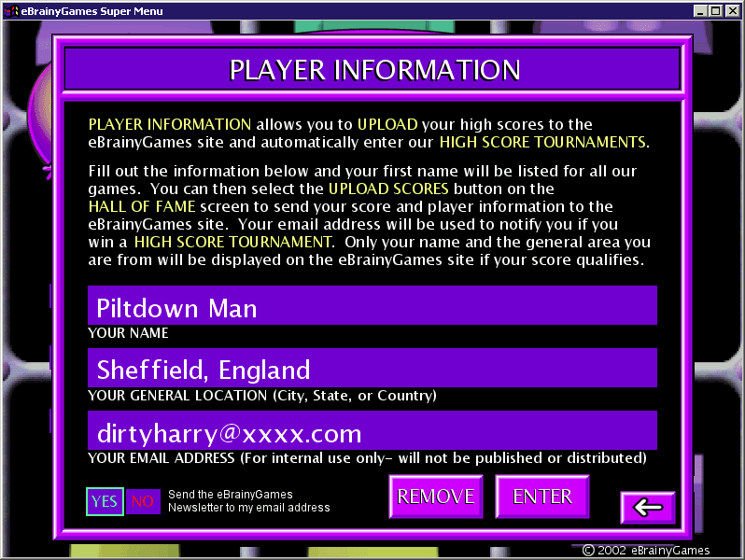Viewport: 745px width, 560px height.
Task: Select YES for the newsletter option
Action: point(105,501)
